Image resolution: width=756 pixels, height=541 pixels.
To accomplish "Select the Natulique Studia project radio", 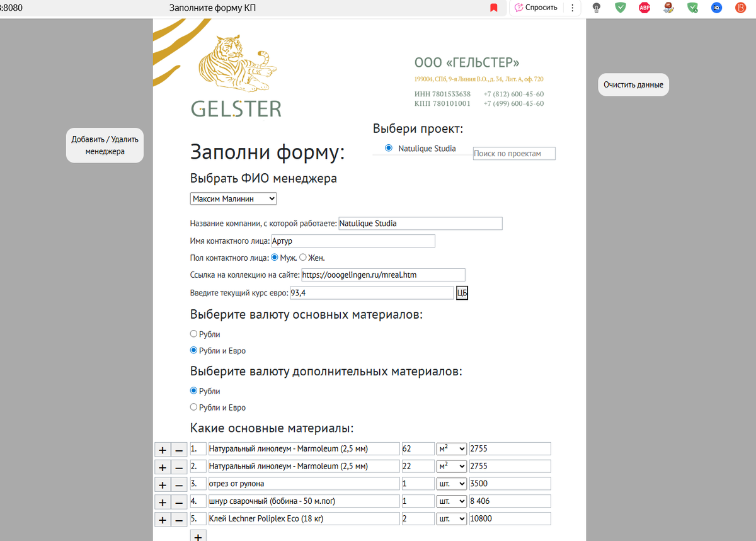I will pos(388,149).
